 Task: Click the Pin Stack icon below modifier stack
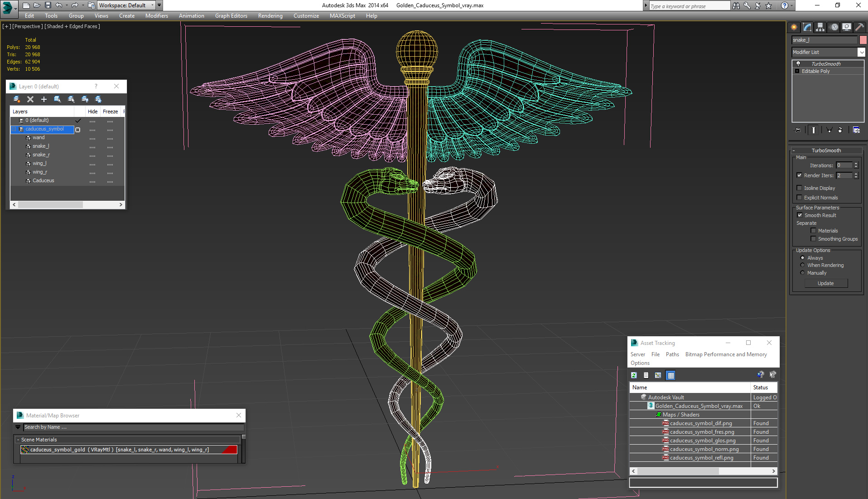point(798,130)
